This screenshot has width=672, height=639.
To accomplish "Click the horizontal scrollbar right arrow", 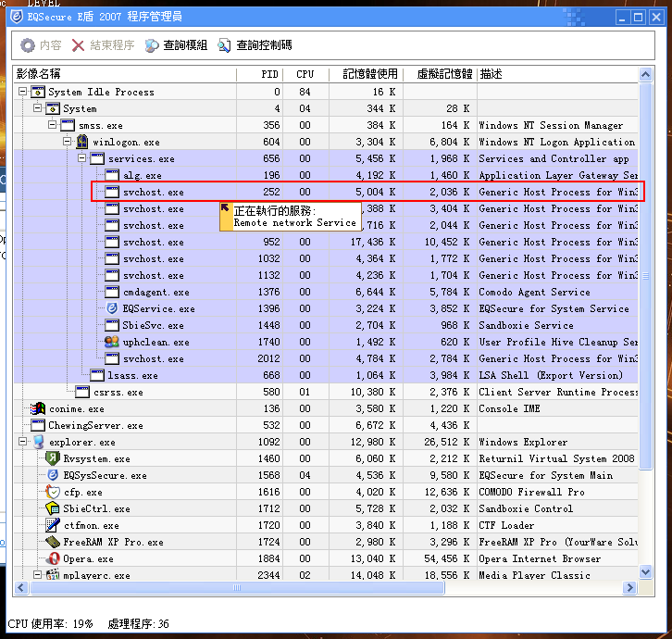I will [629, 587].
